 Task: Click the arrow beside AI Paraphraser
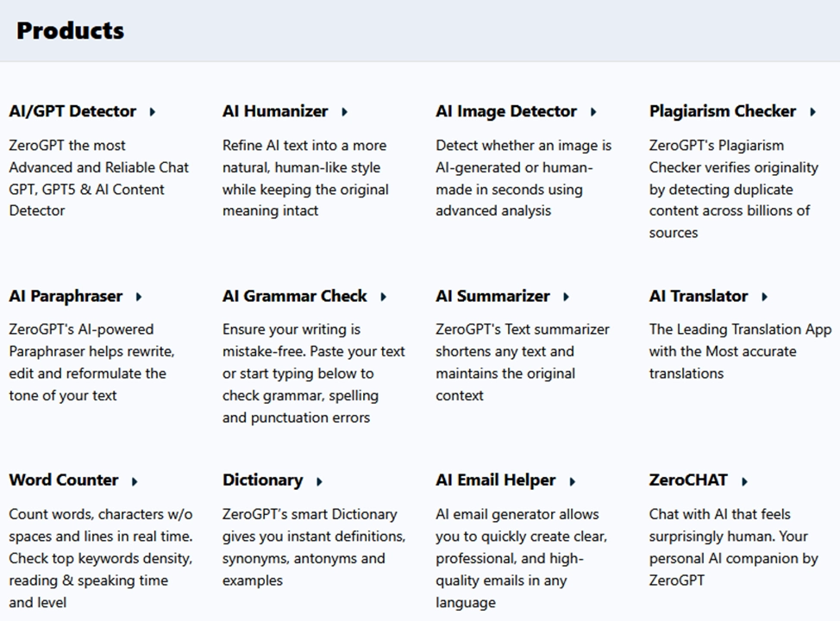139,297
